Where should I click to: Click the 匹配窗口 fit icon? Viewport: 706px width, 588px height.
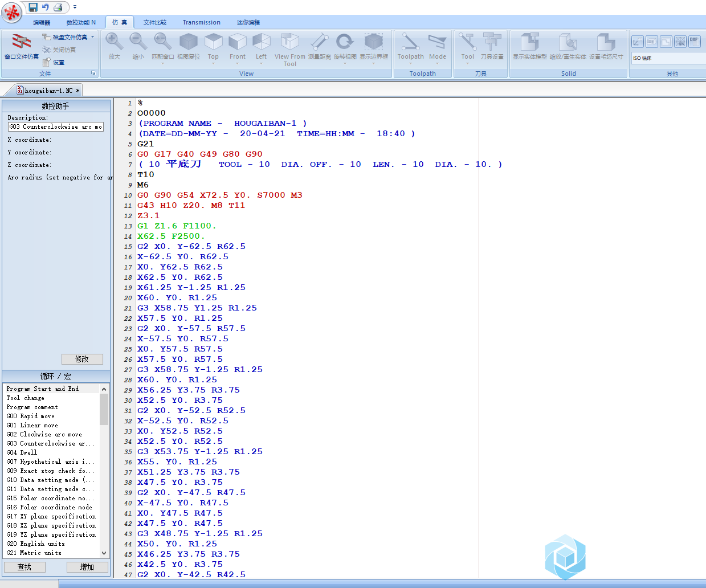[x=163, y=42]
